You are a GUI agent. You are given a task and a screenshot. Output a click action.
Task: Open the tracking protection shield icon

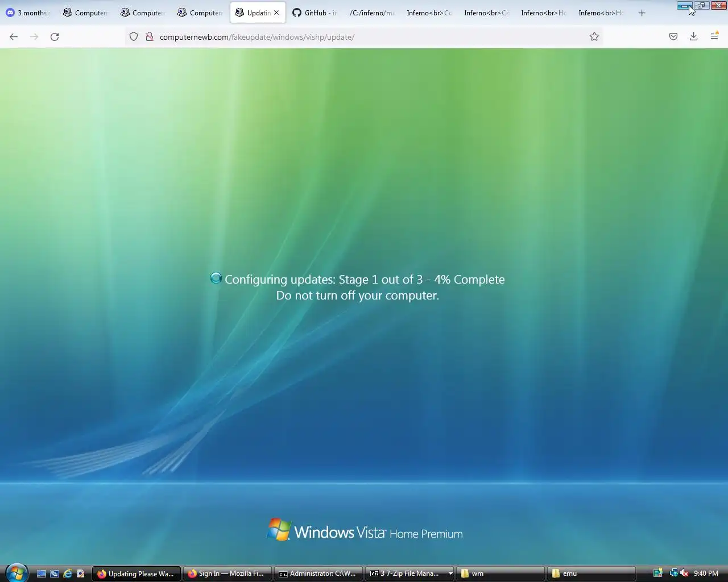click(x=134, y=37)
